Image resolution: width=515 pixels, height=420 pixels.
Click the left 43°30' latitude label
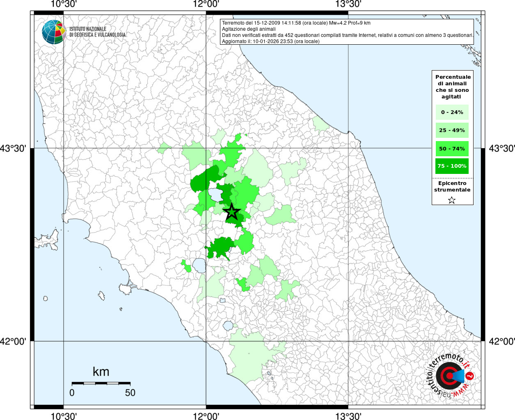pos(13,148)
